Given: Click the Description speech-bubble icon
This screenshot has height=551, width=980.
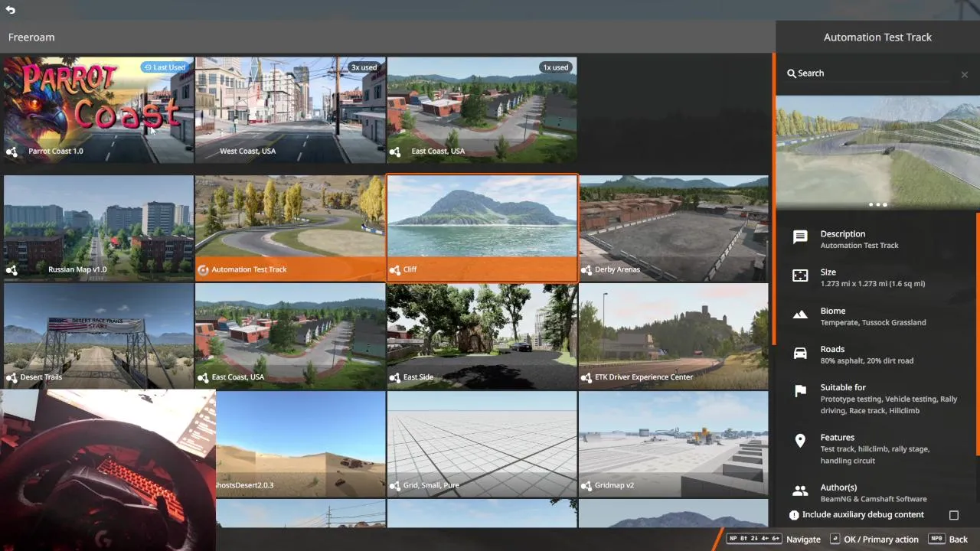Looking at the screenshot, I should coord(800,237).
